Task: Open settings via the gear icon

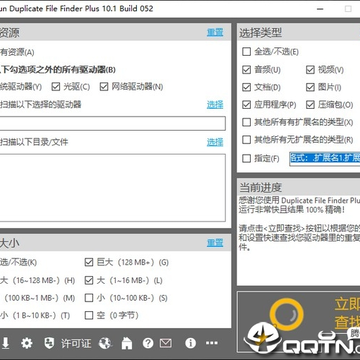Action: [27, 343]
